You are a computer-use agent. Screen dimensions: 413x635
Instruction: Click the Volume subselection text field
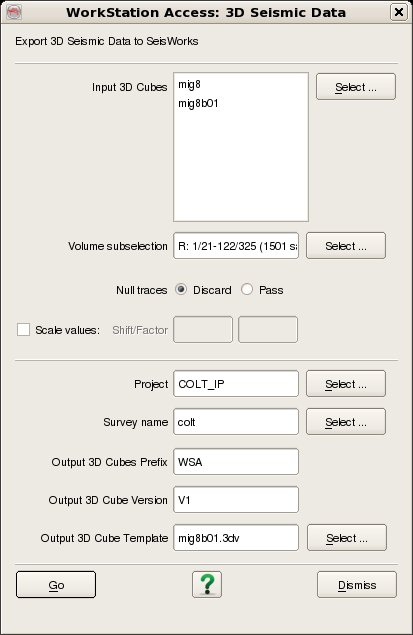(x=236, y=245)
